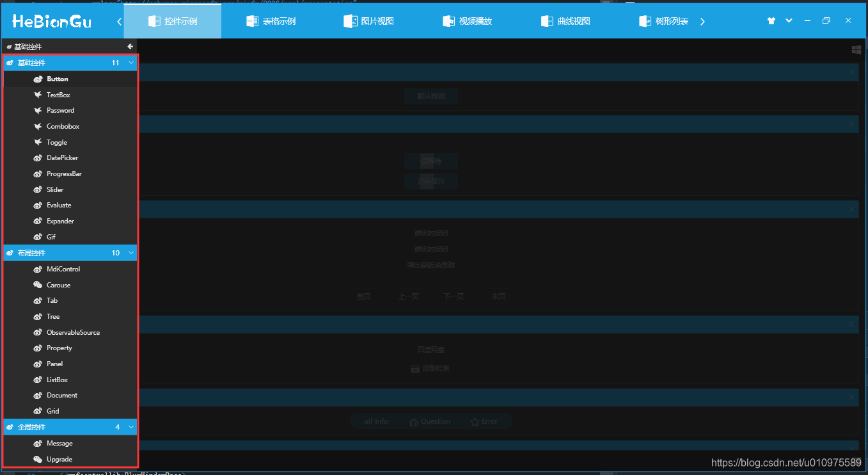Switch to the 视频播放 tab
This screenshot has height=475, width=868.
click(467, 21)
